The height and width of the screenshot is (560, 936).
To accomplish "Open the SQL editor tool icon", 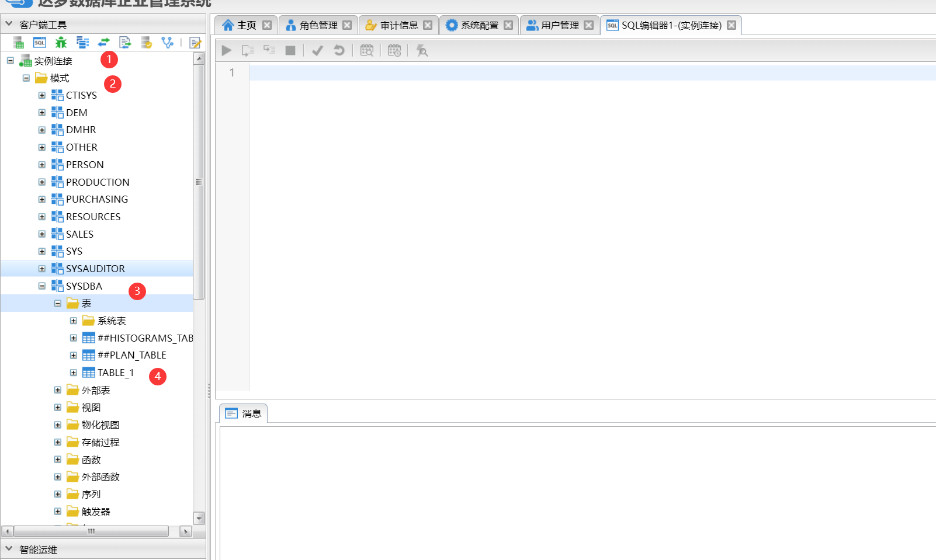I will click(x=40, y=43).
